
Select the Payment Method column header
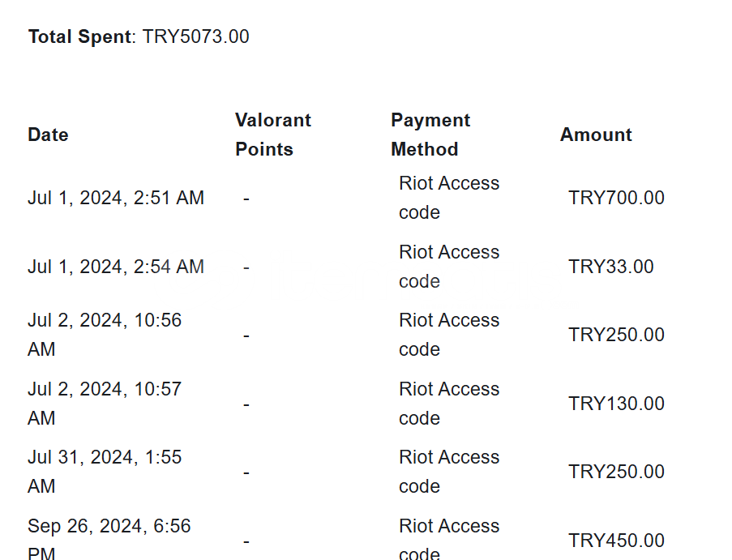click(x=430, y=135)
